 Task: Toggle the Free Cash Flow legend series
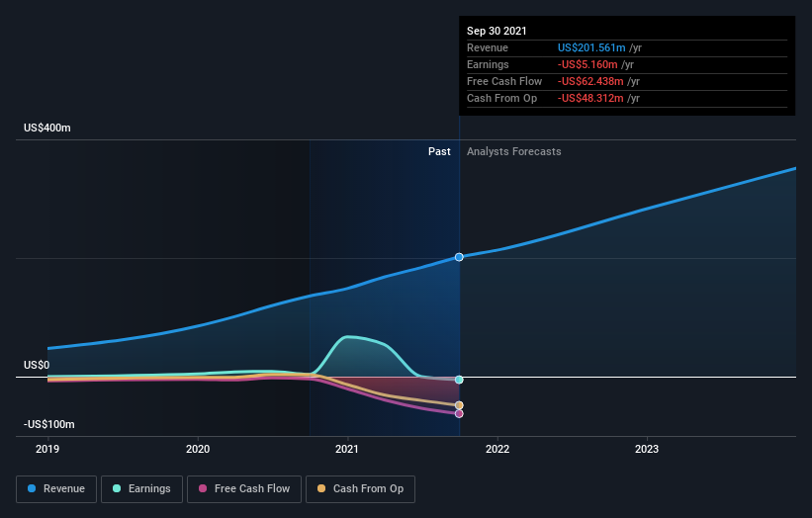(244, 489)
